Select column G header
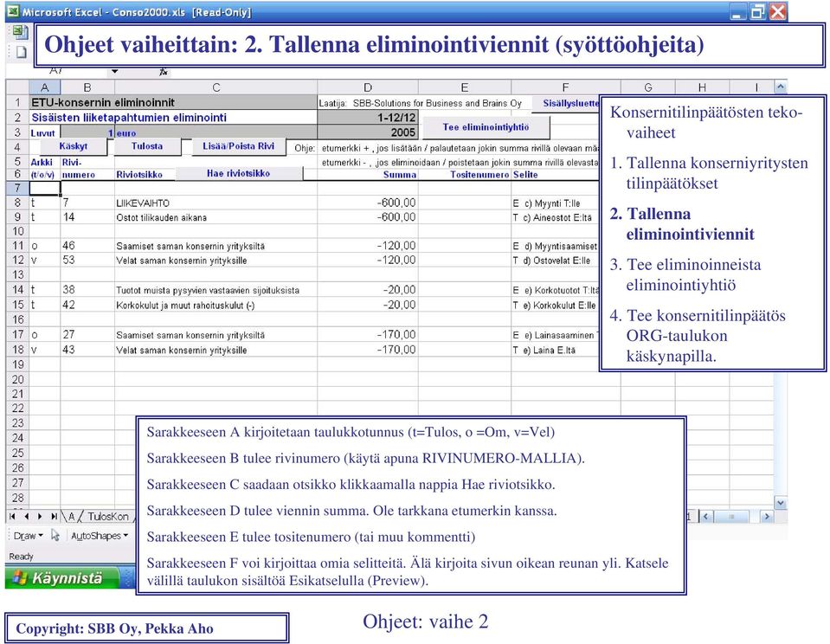830x644 pixels. click(x=648, y=87)
